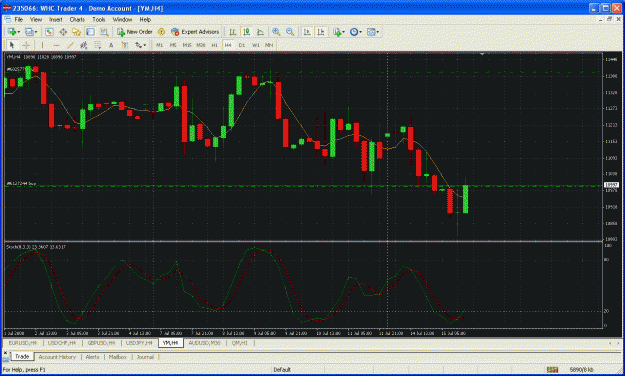Select the Horizontal Line drawing tool
Screen dimensions: 625x376
56,45
